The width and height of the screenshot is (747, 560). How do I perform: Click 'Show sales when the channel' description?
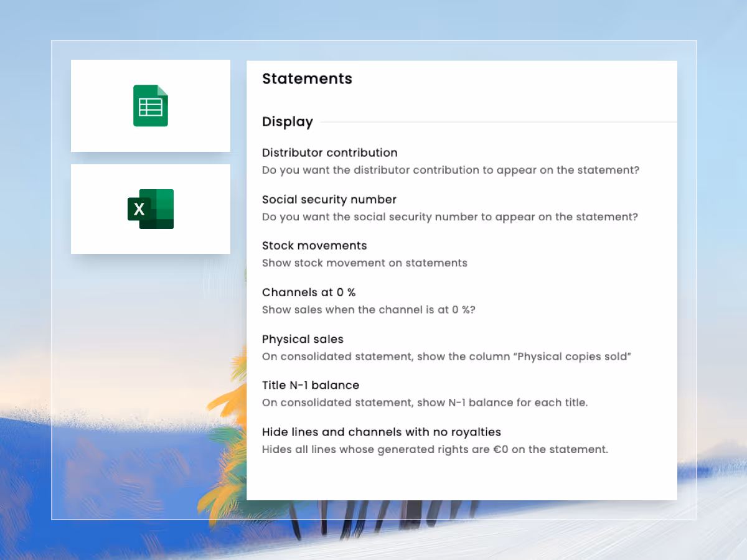click(369, 310)
